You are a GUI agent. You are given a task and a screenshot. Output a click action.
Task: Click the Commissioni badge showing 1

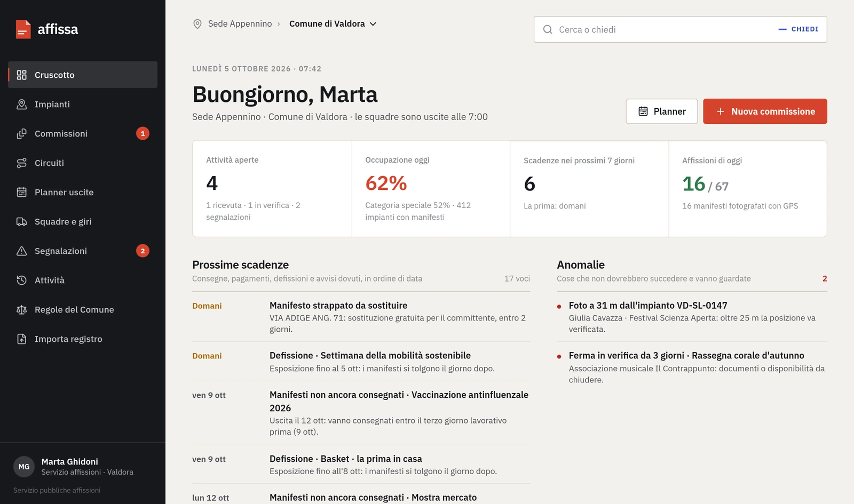click(x=143, y=133)
